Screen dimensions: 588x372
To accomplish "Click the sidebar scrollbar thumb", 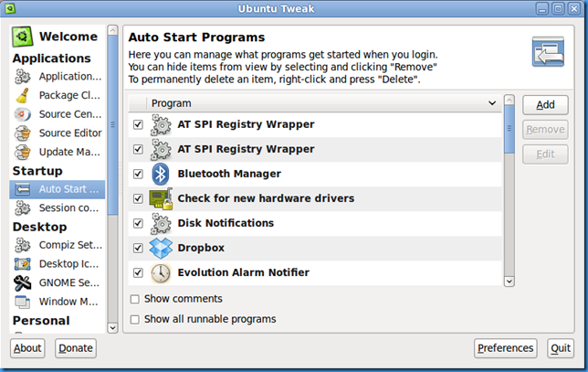I will pos(112,125).
